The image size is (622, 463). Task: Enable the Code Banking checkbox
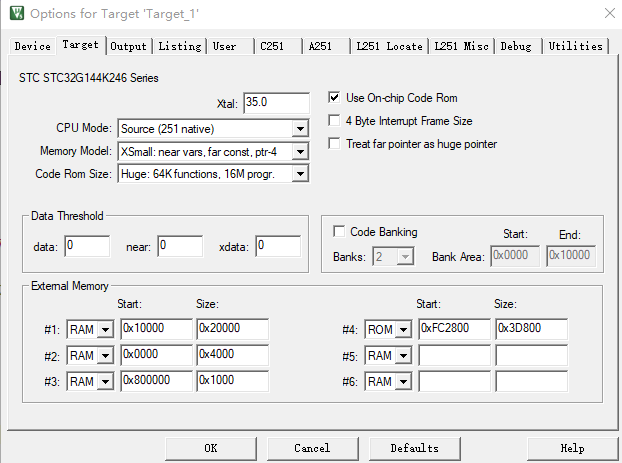click(x=339, y=232)
